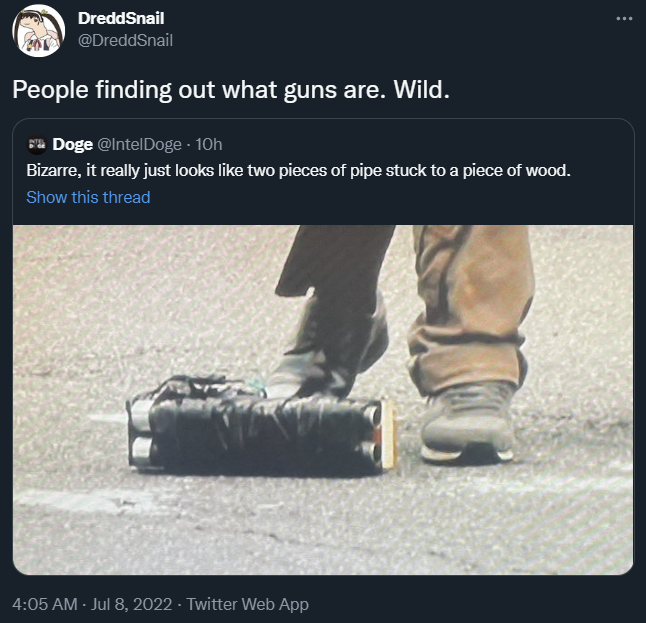Open the @DreddSnail handle link

[x=125, y=40]
